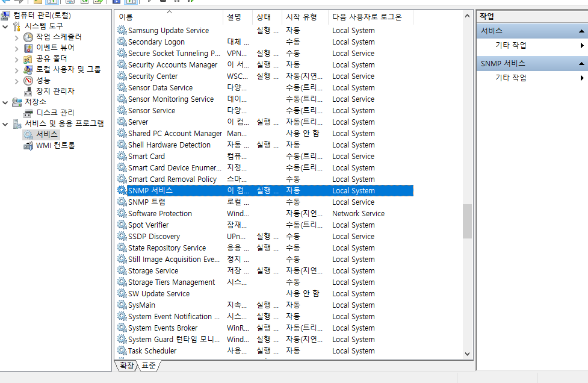This screenshot has width=588, height=383.
Task: Switch to the 표준 tab
Action: 149,366
